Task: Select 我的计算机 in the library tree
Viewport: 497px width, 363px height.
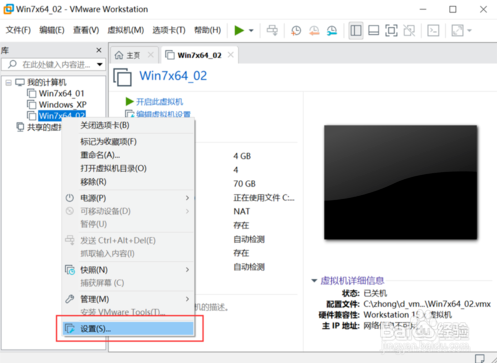Action: (46, 82)
